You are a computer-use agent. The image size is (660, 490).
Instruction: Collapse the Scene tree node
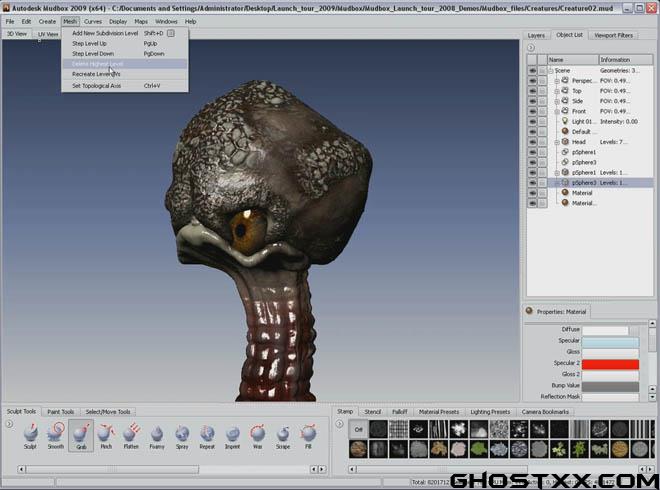click(551, 71)
